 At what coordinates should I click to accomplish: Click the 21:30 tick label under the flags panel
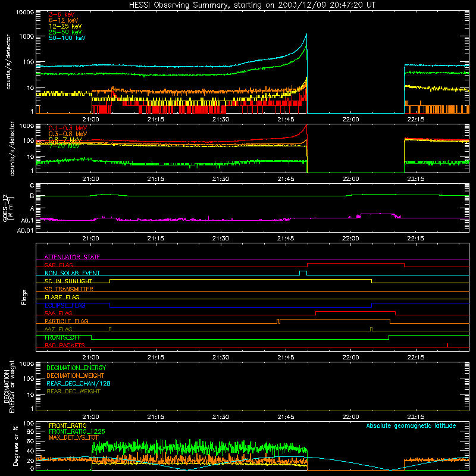tap(221, 358)
